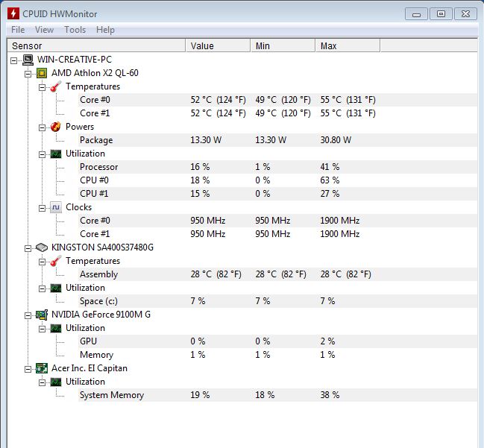Collapse the KINGSTON SA400S37480G node
This screenshot has width=484, height=448.
click(28, 248)
